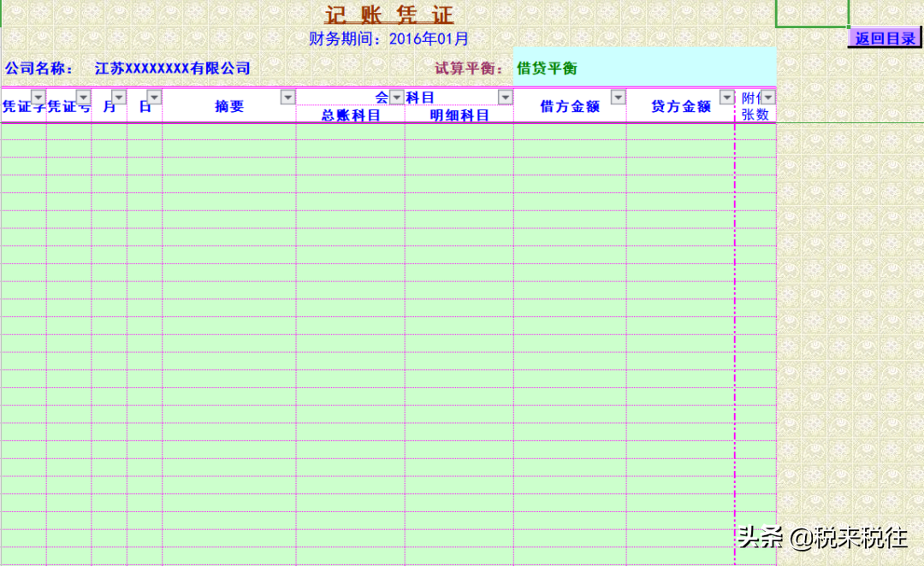Open the 凭证号 column filter dropdown
Image resolution: width=924 pixels, height=566 pixels.
pos(83,97)
